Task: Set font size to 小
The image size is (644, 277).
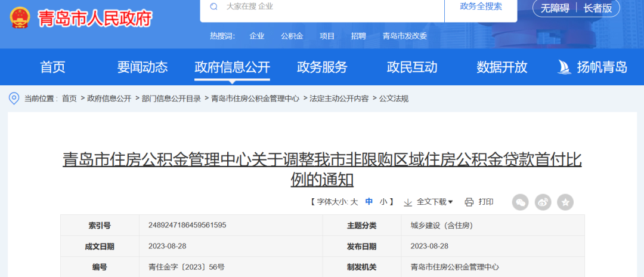Action: (x=383, y=202)
